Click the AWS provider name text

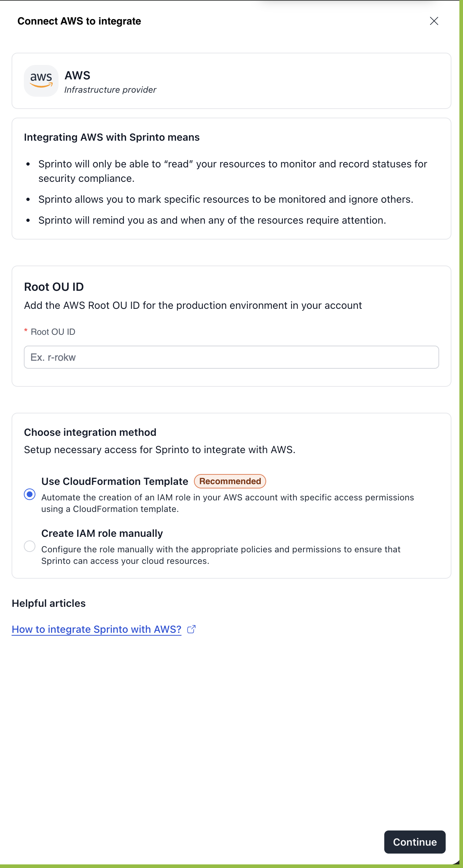pos(77,75)
